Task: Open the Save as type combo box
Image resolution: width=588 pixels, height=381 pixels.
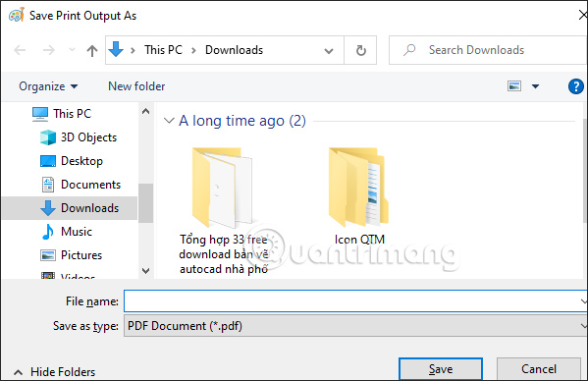Action: (x=355, y=325)
